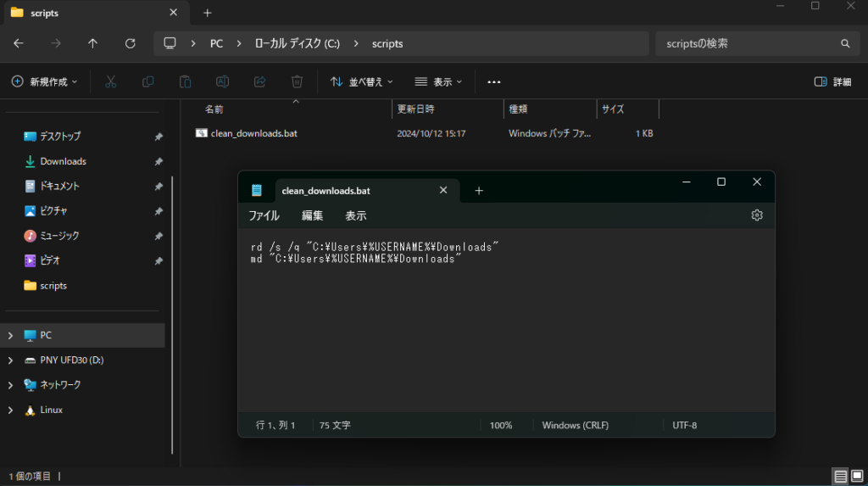The image size is (868, 486).
Task: Click the Share icon in toolbar
Action: pos(260,81)
